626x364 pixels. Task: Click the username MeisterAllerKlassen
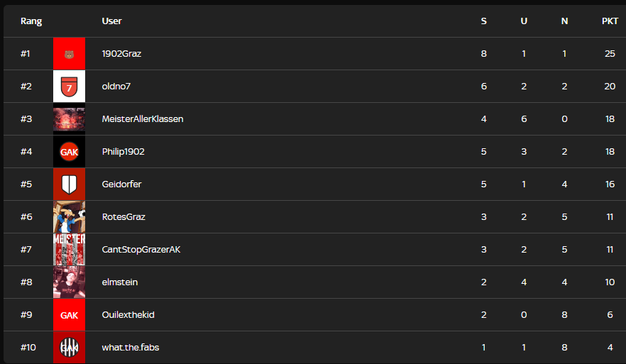pos(143,119)
